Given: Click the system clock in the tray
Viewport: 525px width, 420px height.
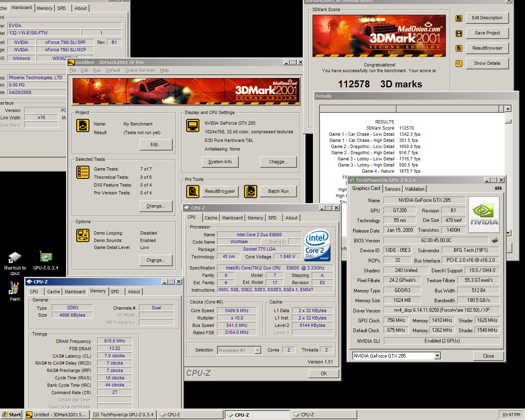Looking at the screenshot, I should (x=511, y=415).
